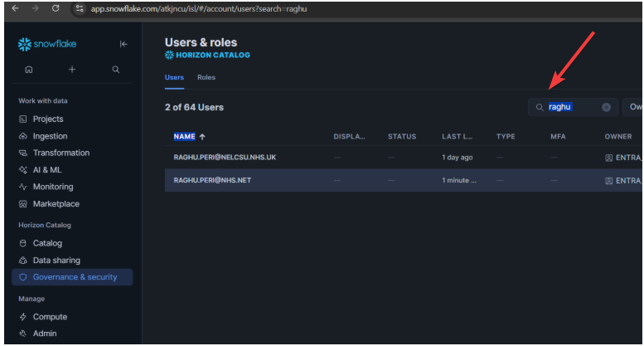Select the Users tab
The width and height of the screenshot is (644, 346).
point(174,77)
